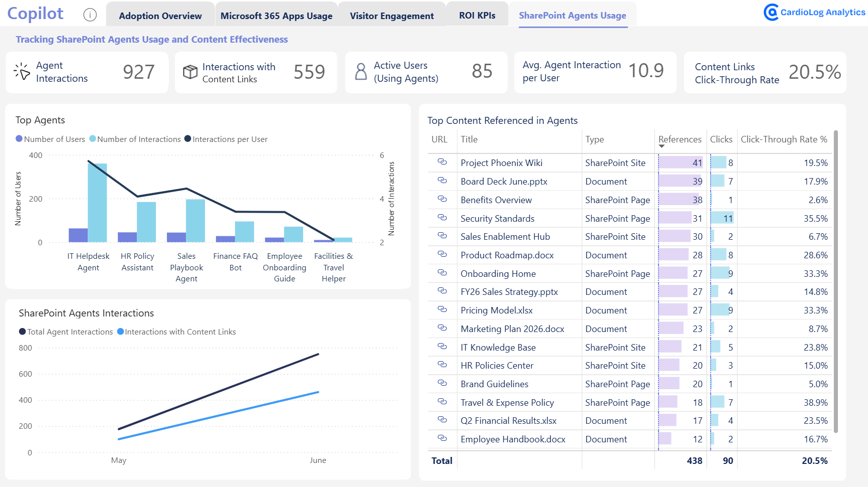868x487 pixels.
Task: Sort table by the Type column header
Action: click(594, 139)
